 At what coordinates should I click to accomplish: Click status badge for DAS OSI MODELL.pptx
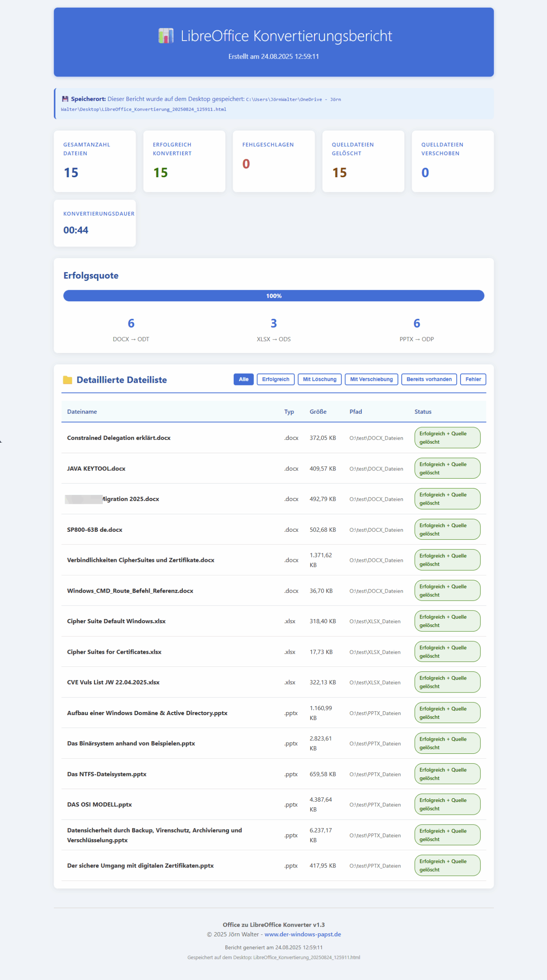[x=447, y=804]
